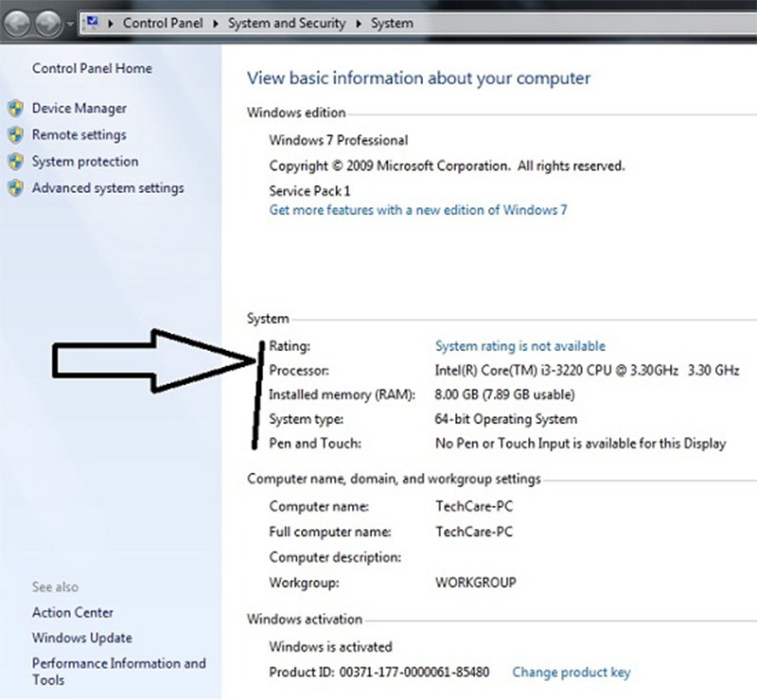The image size is (757, 700).
Task: Click the Forward navigation arrow button
Action: [x=46, y=22]
